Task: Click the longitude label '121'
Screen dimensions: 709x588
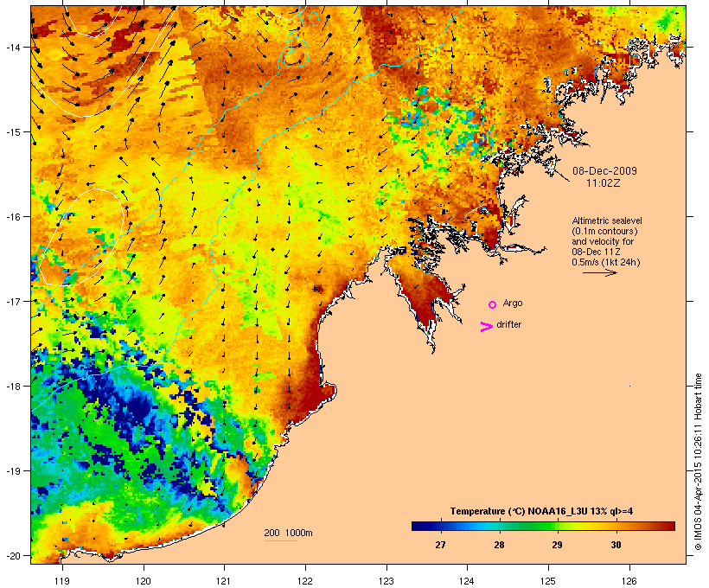Action: click(224, 581)
